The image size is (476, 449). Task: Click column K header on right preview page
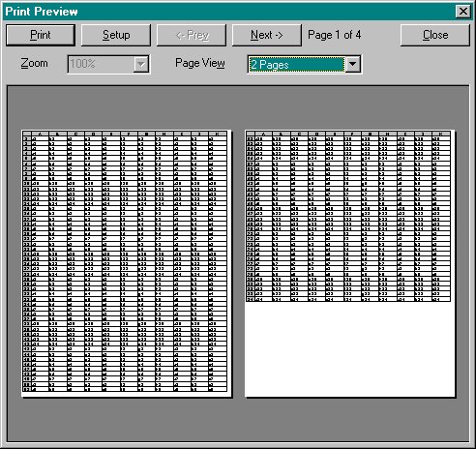tap(440, 134)
